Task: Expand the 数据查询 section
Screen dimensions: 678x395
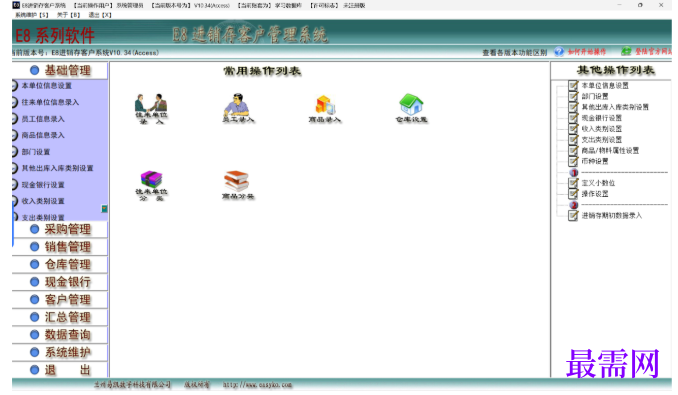Action: click(x=60, y=335)
